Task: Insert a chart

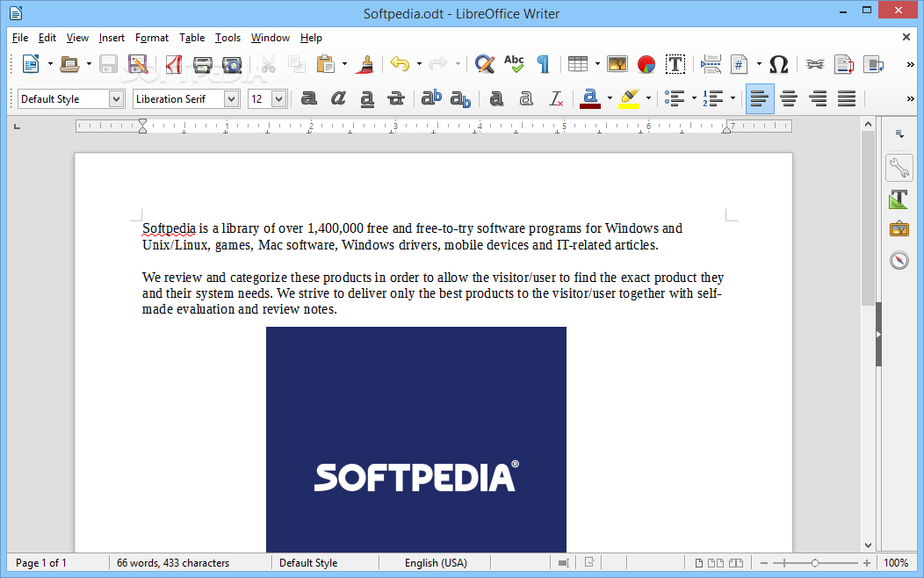Action: pyautogui.click(x=646, y=64)
